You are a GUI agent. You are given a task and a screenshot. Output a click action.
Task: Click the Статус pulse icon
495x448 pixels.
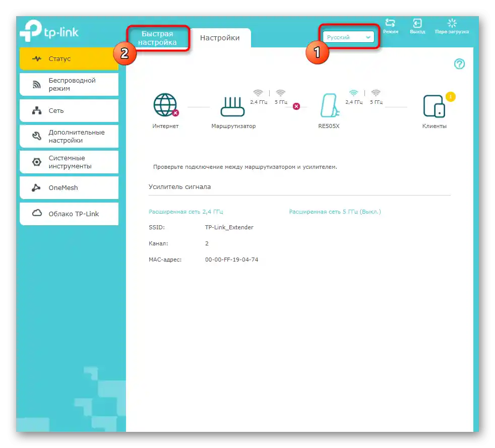[37, 58]
